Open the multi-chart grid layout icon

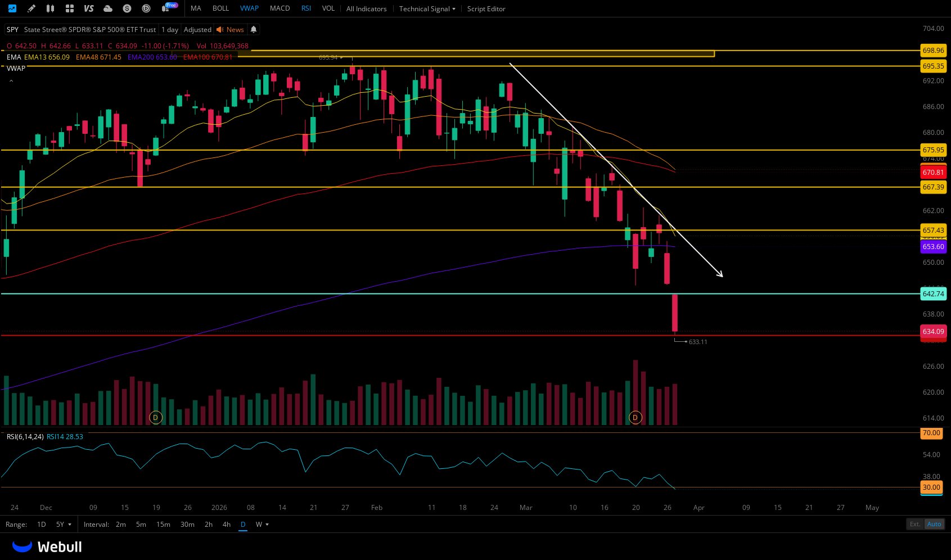[x=70, y=8]
